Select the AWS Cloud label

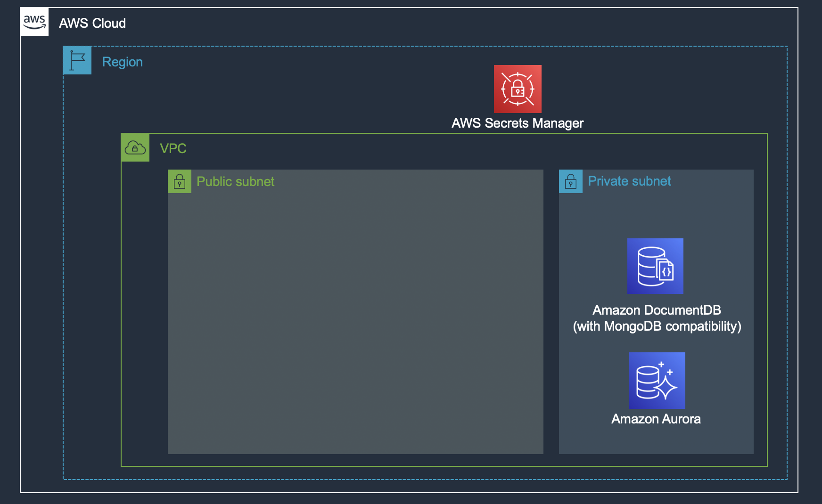point(92,23)
